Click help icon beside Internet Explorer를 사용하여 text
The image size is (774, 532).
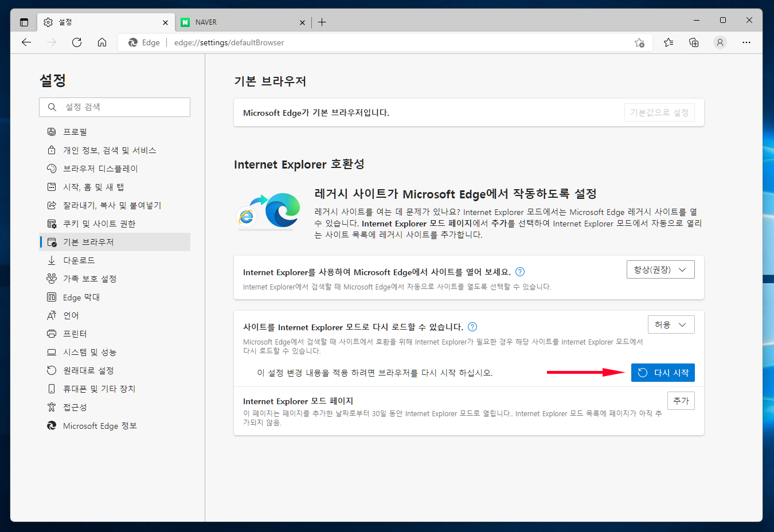pos(520,272)
